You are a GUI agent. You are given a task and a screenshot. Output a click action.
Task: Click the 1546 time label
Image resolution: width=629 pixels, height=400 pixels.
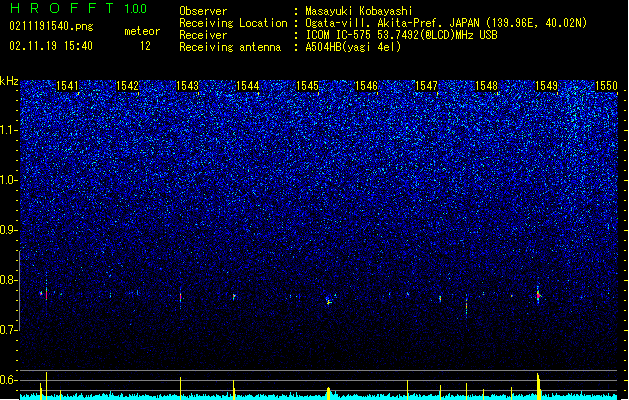[366, 86]
